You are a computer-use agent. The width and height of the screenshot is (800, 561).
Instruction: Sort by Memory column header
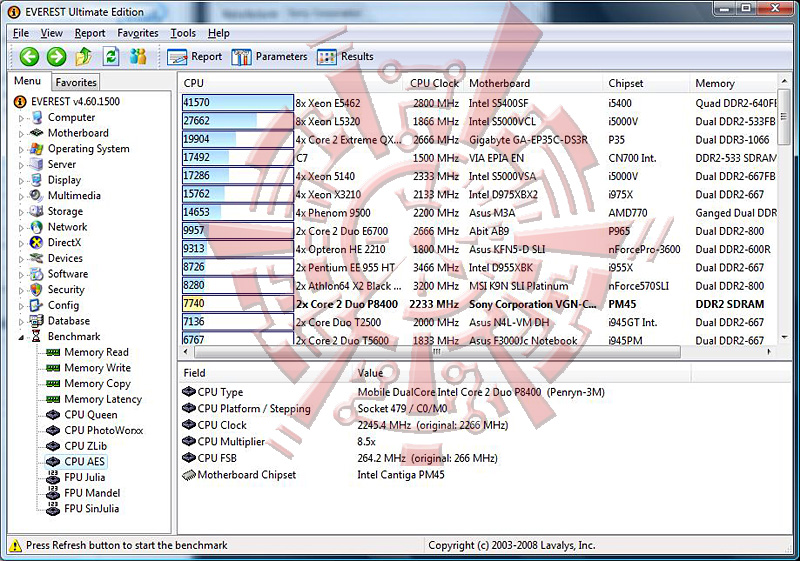(734, 83)
